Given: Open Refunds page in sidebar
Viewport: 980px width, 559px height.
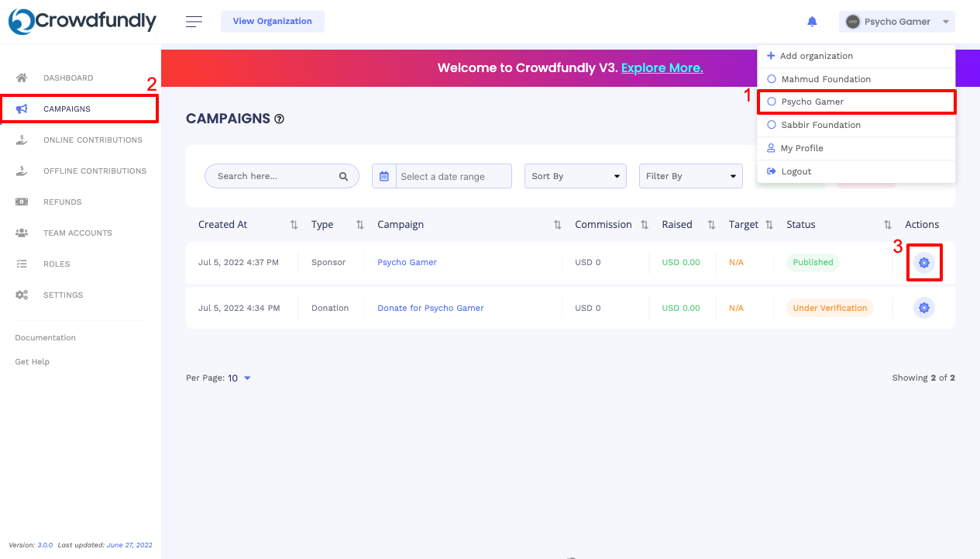Looking at the screenshot, I should [x=63, y=202].
